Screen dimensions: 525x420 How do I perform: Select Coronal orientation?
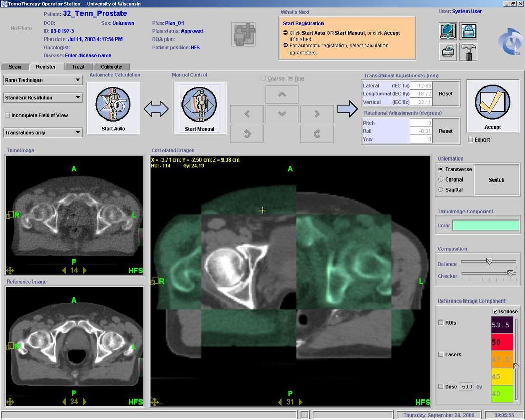pyautogui.click(x=441, y=179)
